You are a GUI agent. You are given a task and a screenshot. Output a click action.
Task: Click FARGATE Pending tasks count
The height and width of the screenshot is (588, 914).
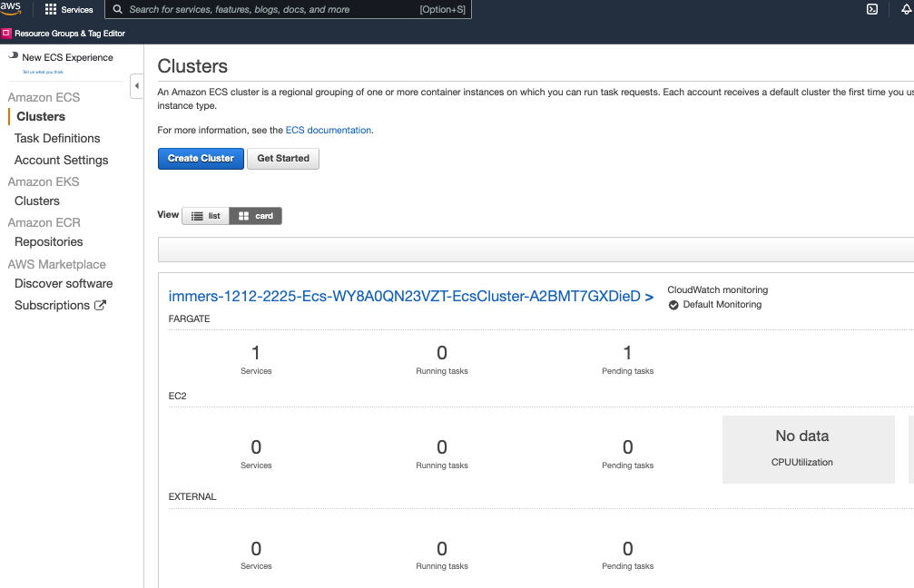click(x=628, y=353)
